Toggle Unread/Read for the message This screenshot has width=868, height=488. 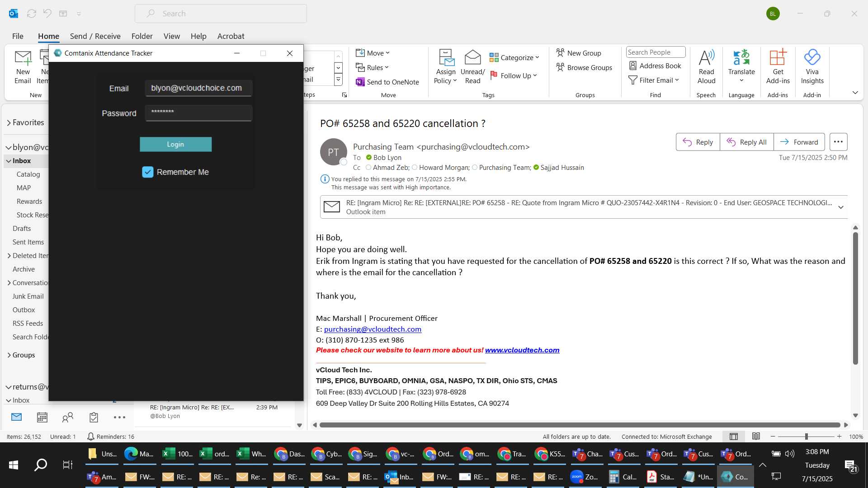point(472,67)
